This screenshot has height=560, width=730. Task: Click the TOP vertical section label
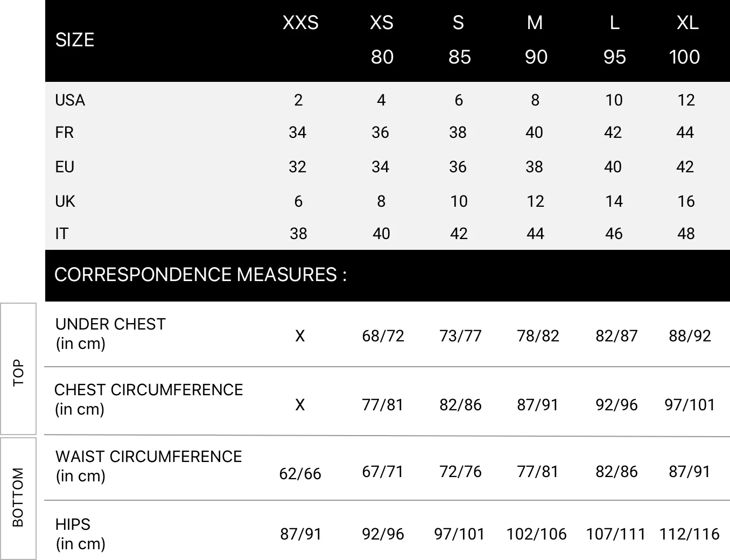pyautogui.click(x=18, y=372)
